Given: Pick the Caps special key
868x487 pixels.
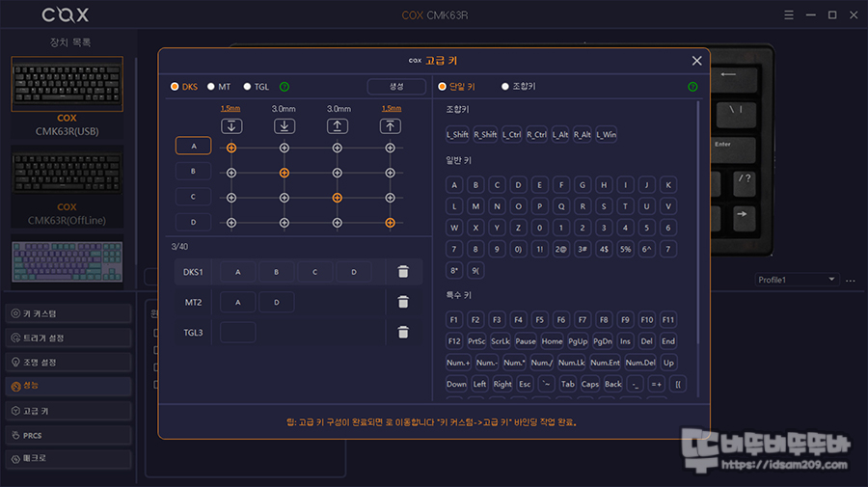Looking at the screenshot, I should [589, 384].
